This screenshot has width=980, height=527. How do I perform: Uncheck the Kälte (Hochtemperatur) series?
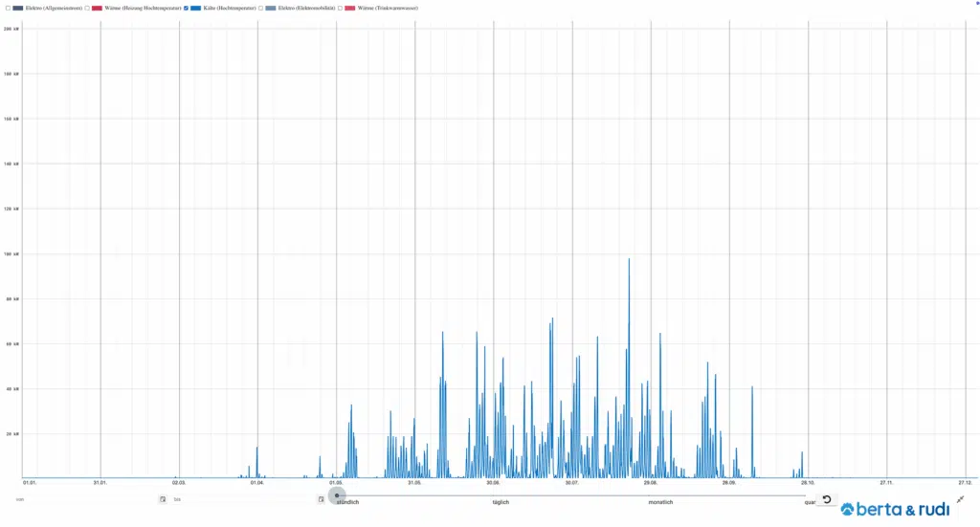(186, 8)
